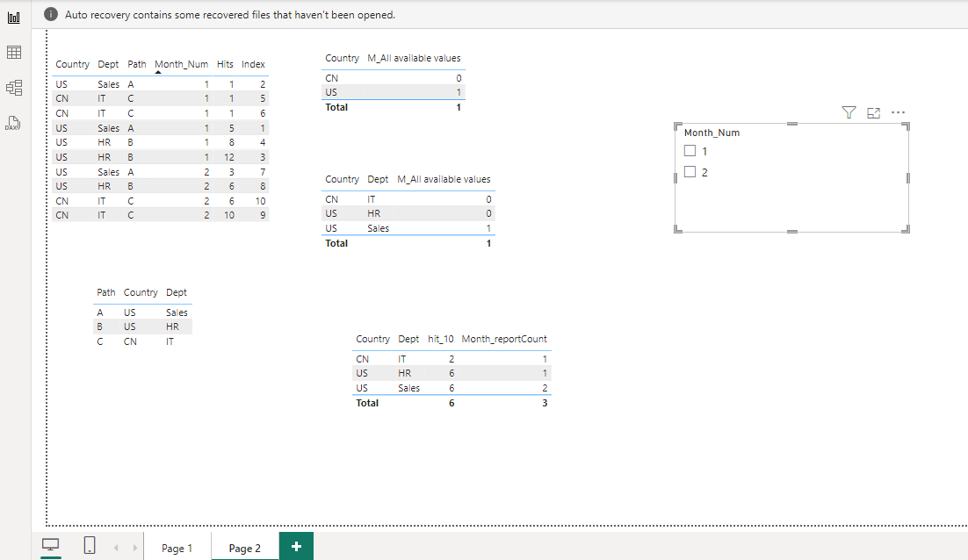
Task: Click Month_reportCount total value 3
Action: point(545,403)
